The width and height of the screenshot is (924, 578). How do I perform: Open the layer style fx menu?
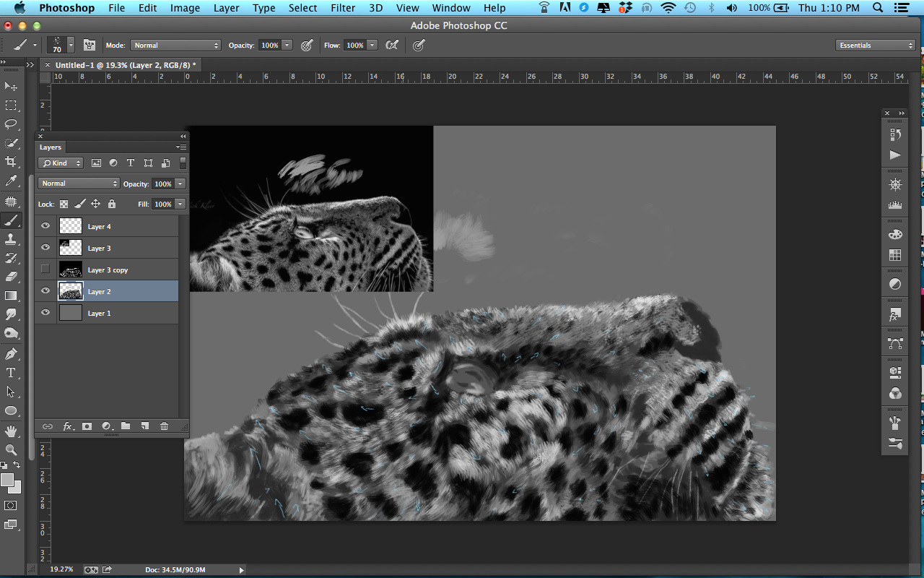pyautogui.click(x=68, y=426)
